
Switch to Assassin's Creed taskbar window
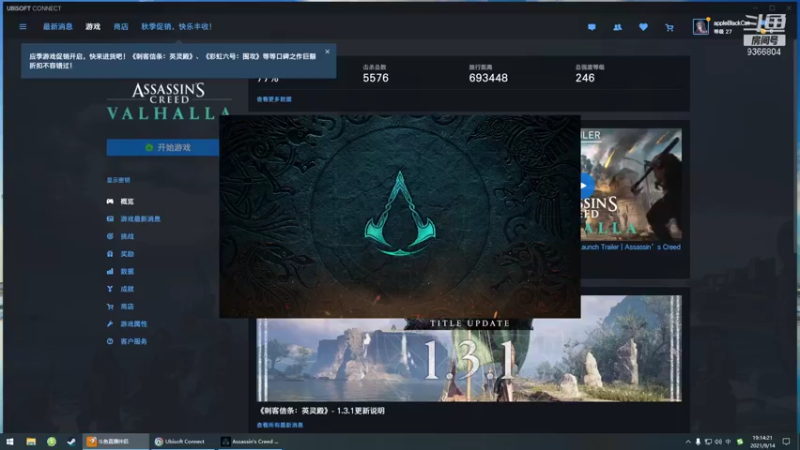tap(250, 441)
